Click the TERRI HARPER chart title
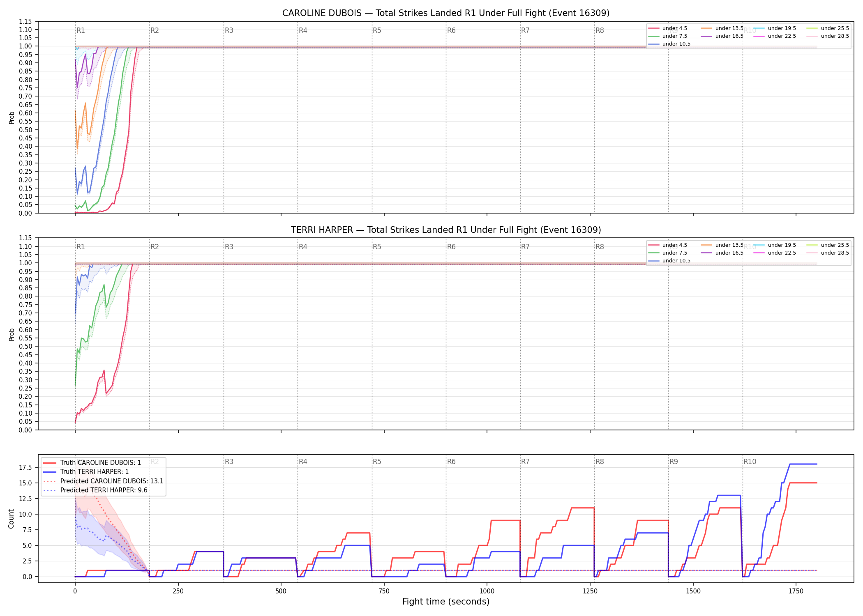 446,230
